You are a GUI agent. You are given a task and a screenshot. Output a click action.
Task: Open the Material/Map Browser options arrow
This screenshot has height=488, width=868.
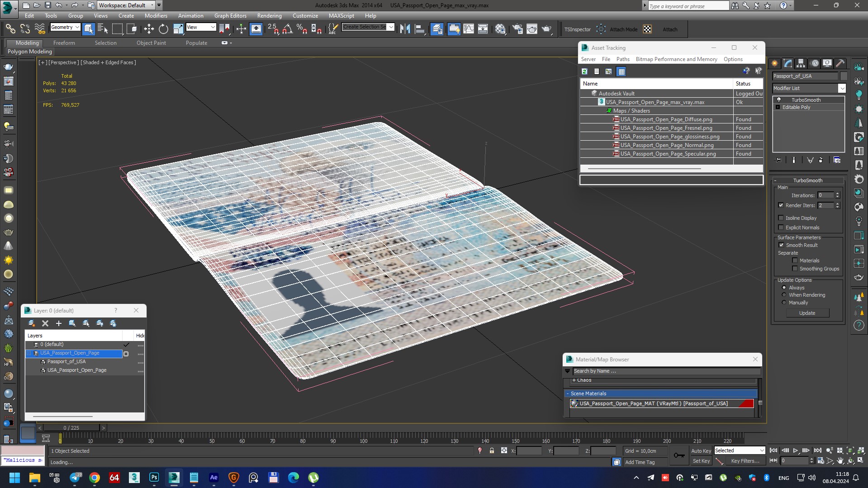[567, 371]
